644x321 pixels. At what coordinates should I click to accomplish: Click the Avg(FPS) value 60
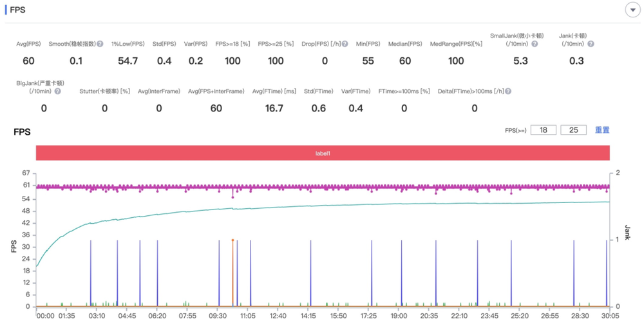[28, 61]
